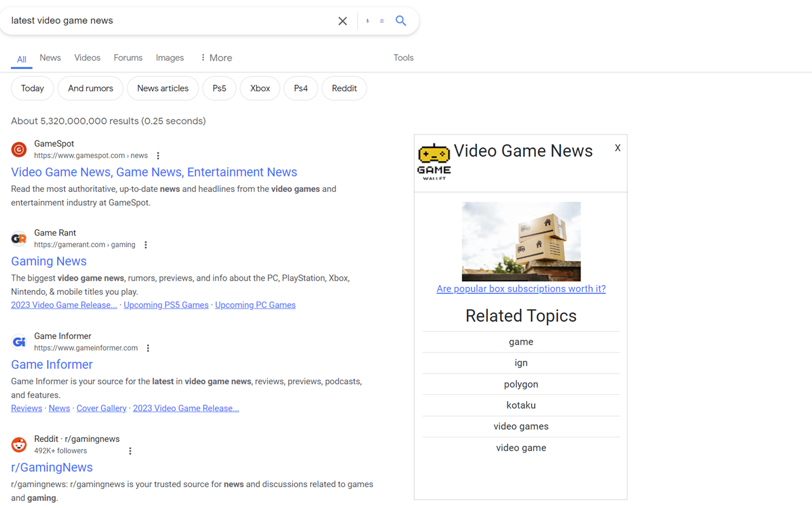Open Are popular box subscriptions worth it?
812x508 pixels.
pyautogui.click(x=521, y=289)
